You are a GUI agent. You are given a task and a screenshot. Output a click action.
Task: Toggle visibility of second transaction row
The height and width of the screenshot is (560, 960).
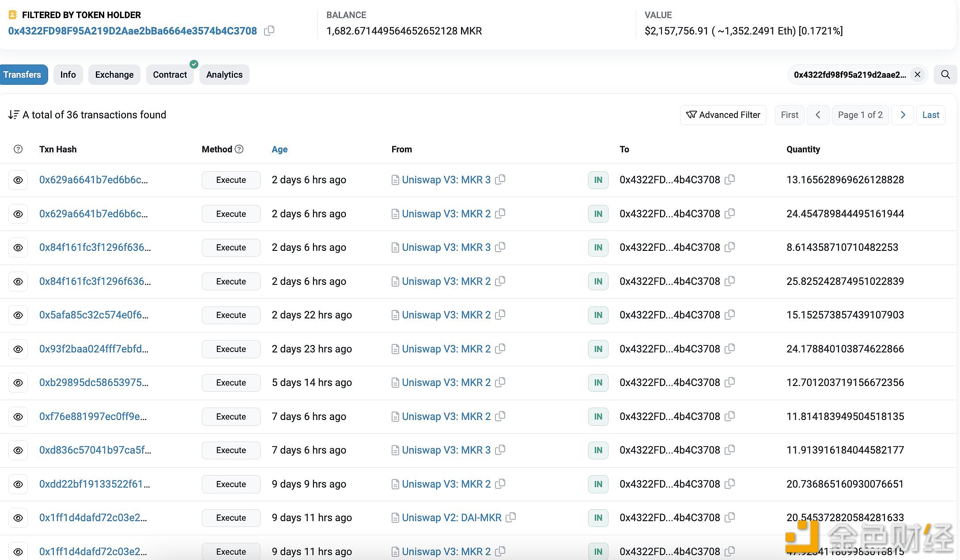pos(19,213)
